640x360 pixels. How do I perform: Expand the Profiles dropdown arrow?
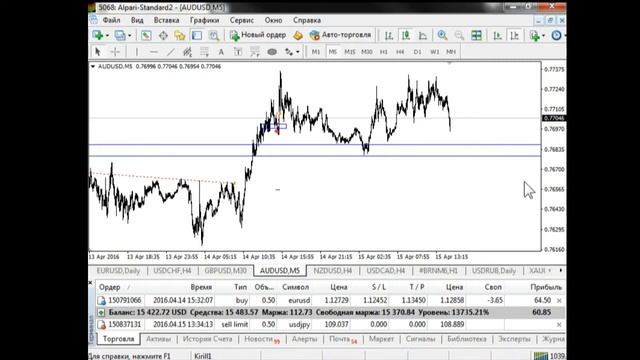pos(129,36)
